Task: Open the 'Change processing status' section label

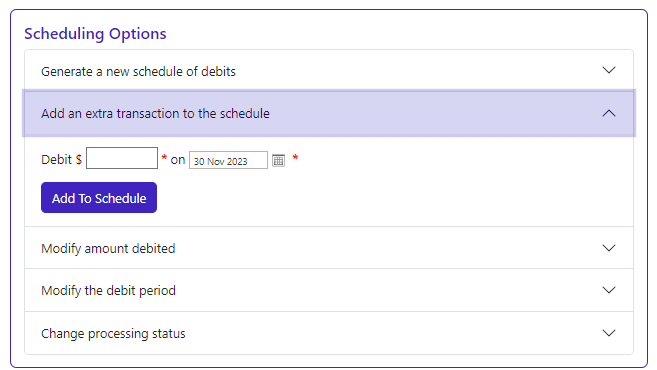Action: (x=113, y=334)
